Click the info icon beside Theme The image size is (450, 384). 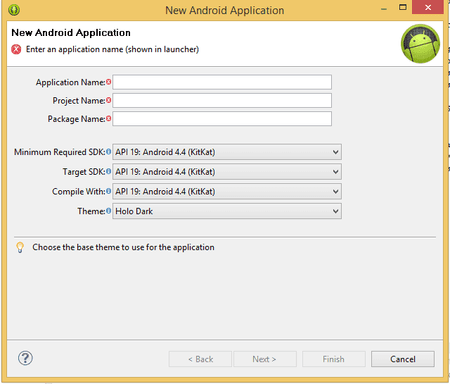(x=108, y=211)
